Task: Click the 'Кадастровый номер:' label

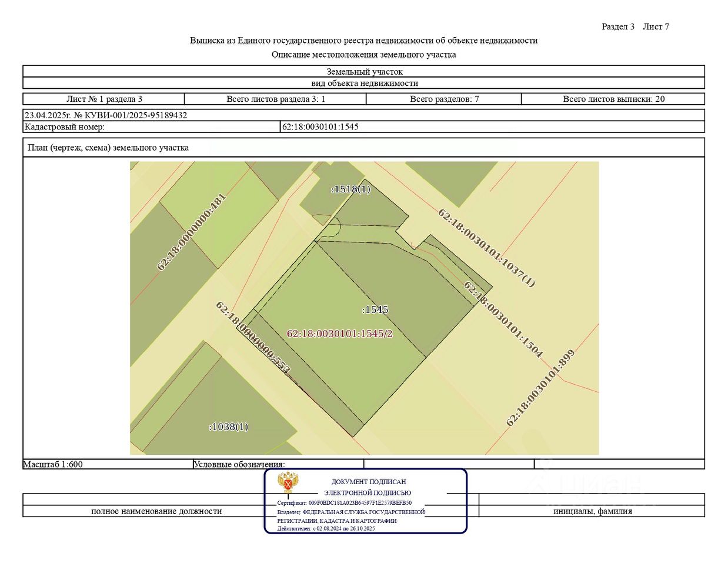Action: (65, 126)
